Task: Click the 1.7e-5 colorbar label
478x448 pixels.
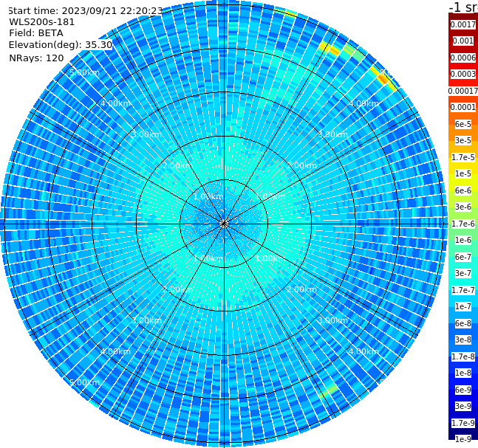Action: pyautogui.click(x=463, y=157)
